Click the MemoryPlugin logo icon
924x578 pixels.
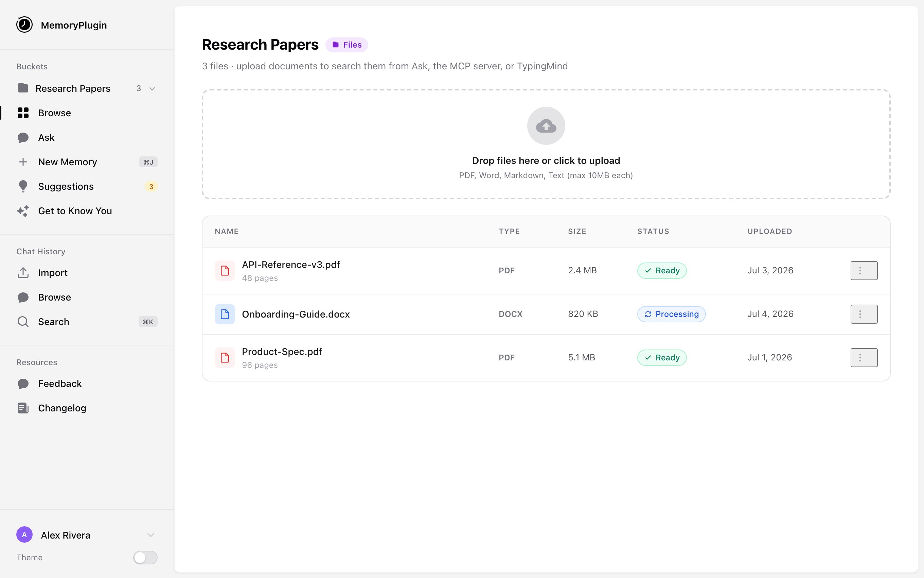(x=24, y=25)
